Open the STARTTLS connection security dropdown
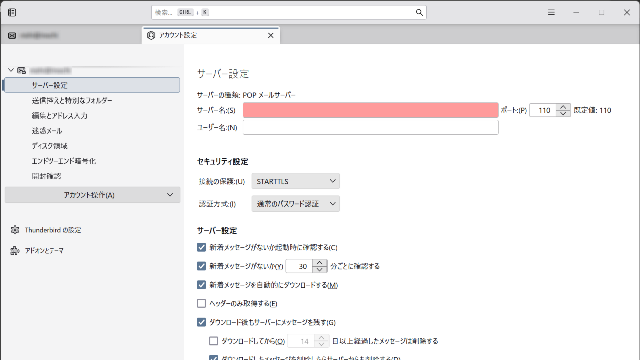Viewport: 640px width, 360px height. (x=296, y=181)
